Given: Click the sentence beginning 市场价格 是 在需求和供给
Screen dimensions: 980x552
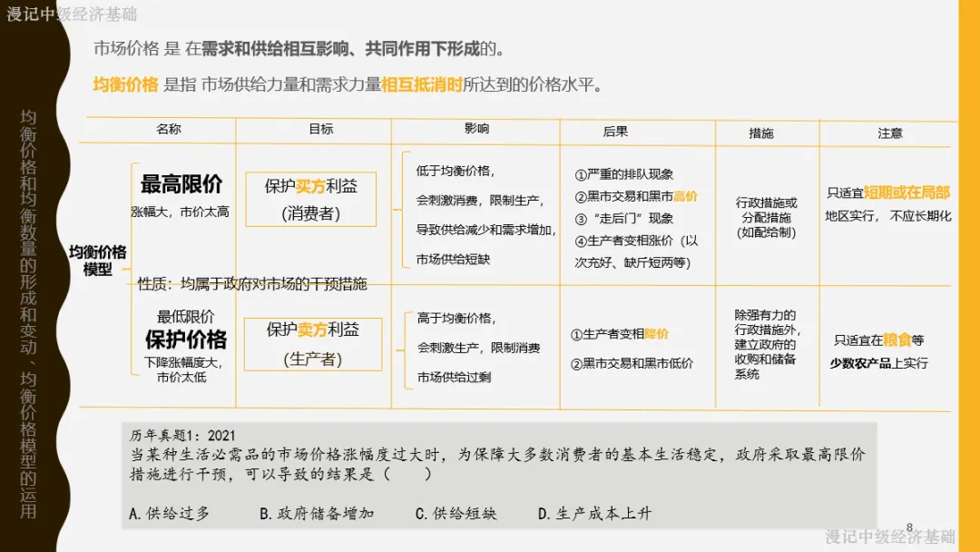Looking at the screenshot, I should coord(299,48).
